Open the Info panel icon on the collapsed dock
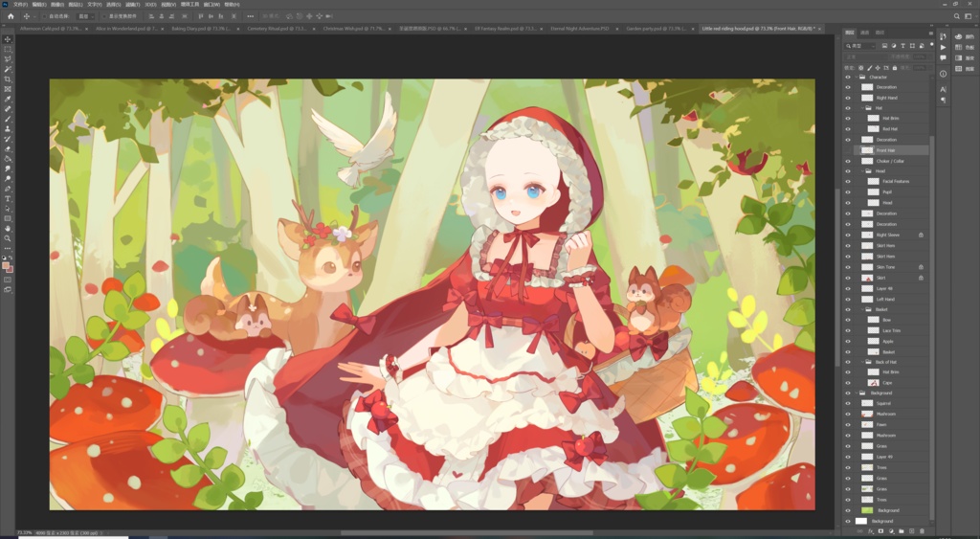Image resolution: width=980 pixels, height=539 pixels. tap(943, 74)
